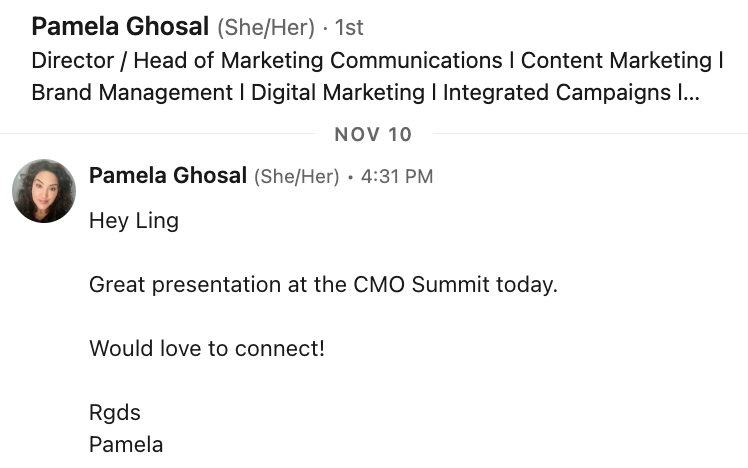The image size is (748, 468).
Task: Click the "Rgds" sign-off text
Action: (115, 413)
